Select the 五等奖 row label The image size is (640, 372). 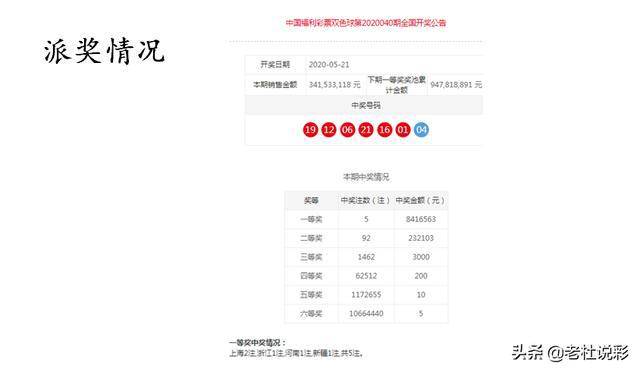point(311,295)
